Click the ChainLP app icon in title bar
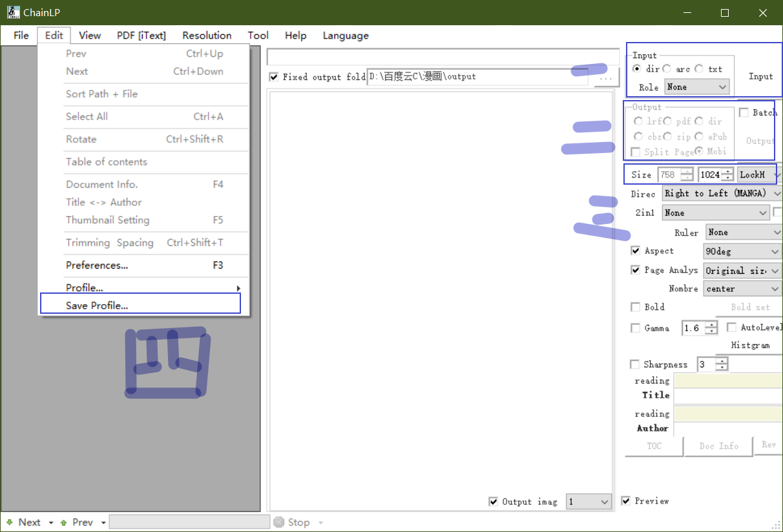This screenshot has width=783, height=532. [x=13, y=12]
